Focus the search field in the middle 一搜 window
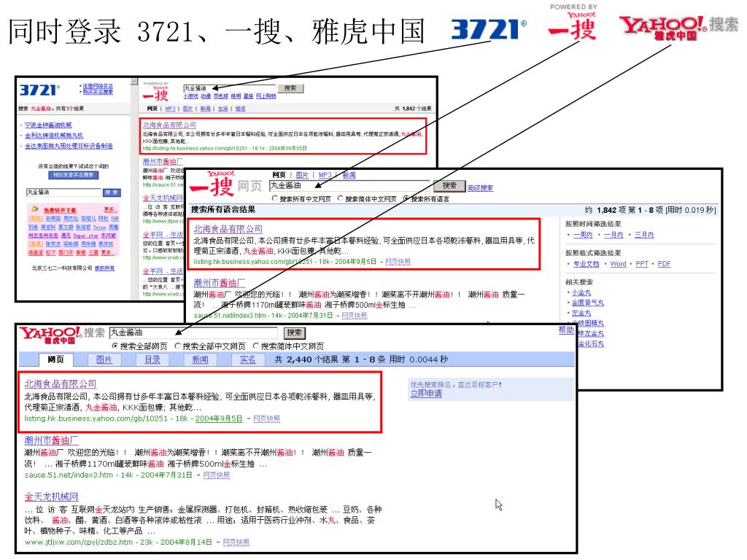 (x=349, y=186)
